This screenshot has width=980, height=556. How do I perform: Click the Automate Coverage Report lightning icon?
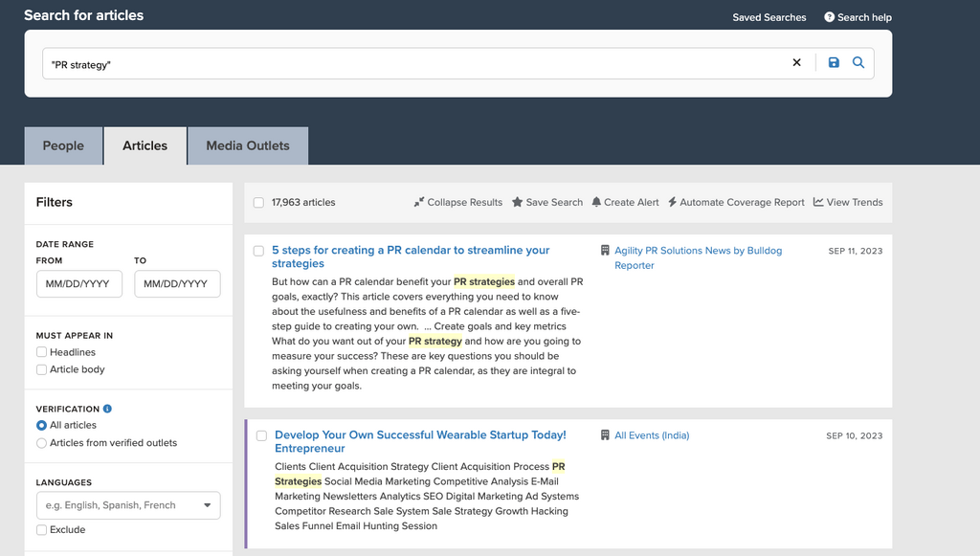coord(672,203)
